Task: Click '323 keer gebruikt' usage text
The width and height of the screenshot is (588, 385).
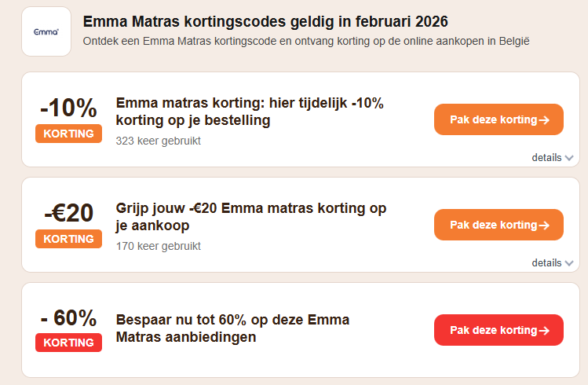Action: tap(158, 141)
